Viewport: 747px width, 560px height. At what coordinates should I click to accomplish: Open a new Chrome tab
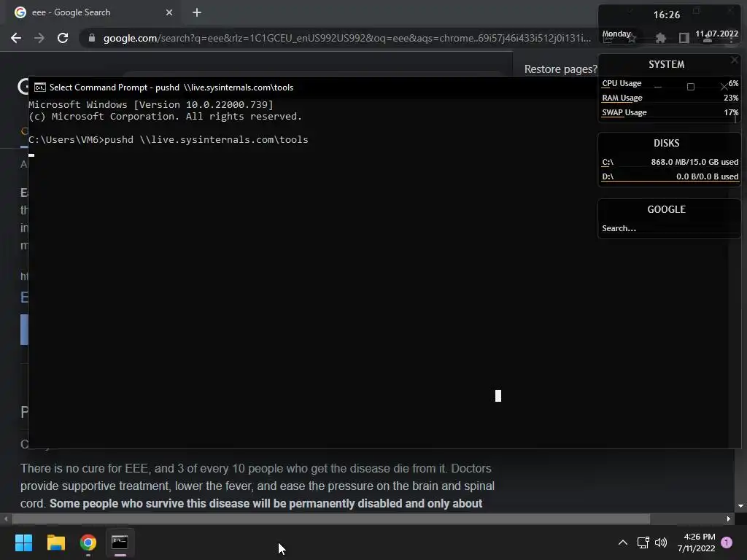[x=197, y=12]
